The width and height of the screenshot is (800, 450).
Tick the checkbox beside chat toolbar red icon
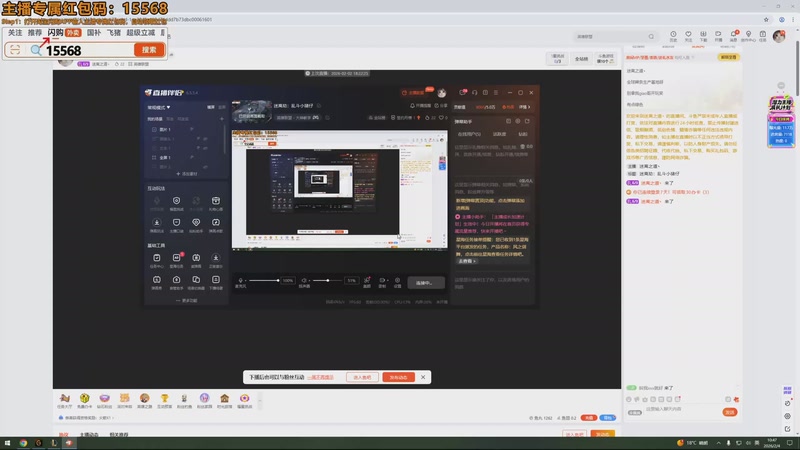click(x=728, y=399)
